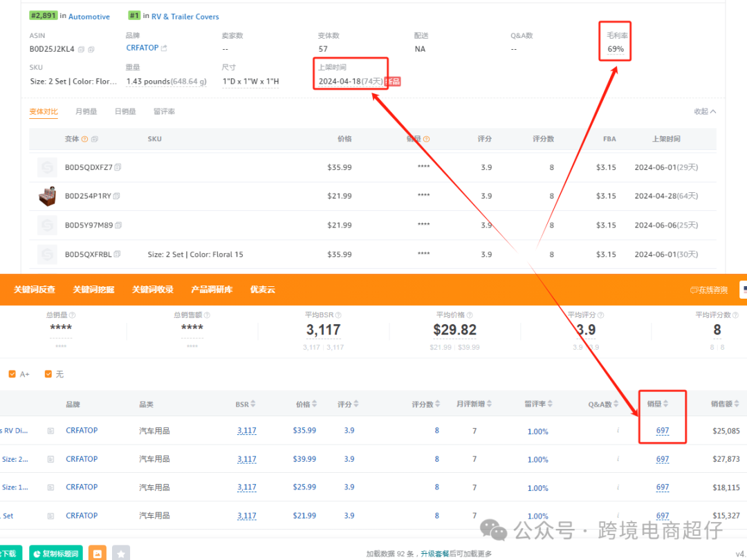Click weight value 1.43 pounds
The width and height of the screenshot is (747, 560).
166,82
